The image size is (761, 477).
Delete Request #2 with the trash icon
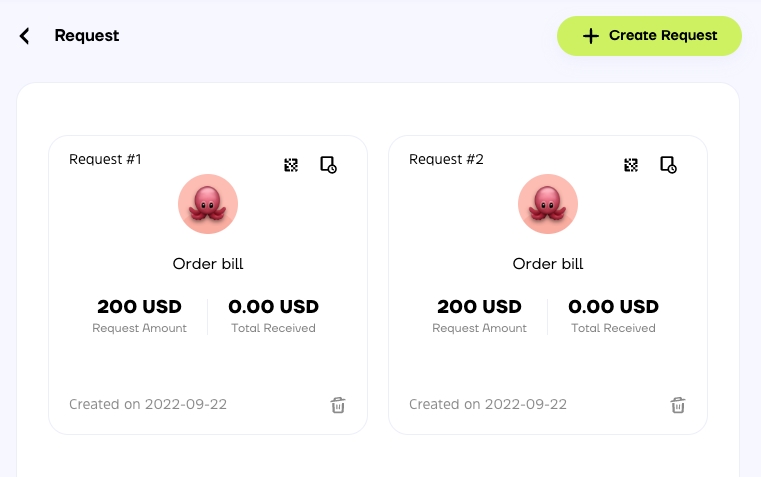678,405
